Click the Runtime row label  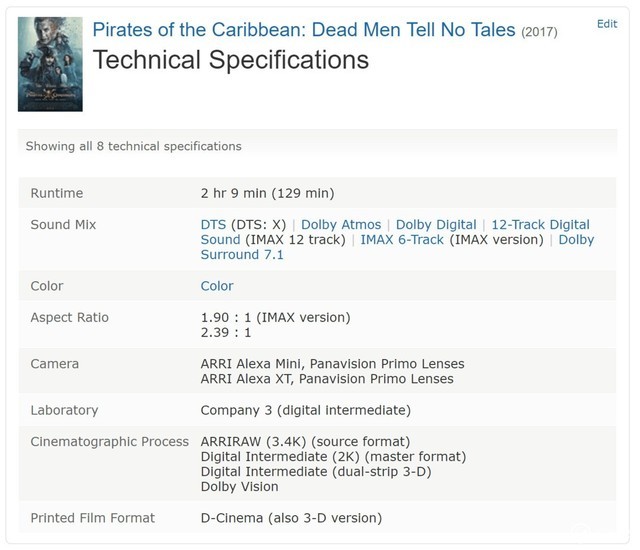pyautogui.click(x=57, y=193)
